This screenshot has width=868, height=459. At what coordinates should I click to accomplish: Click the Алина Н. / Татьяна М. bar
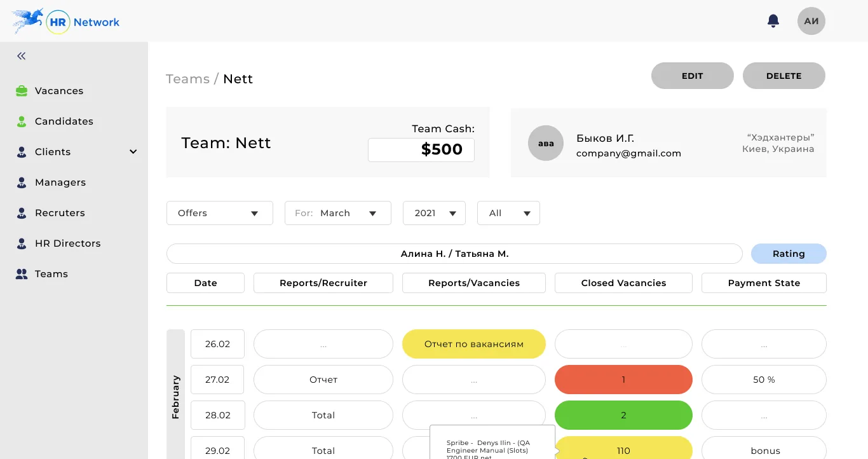pos(454,254)
